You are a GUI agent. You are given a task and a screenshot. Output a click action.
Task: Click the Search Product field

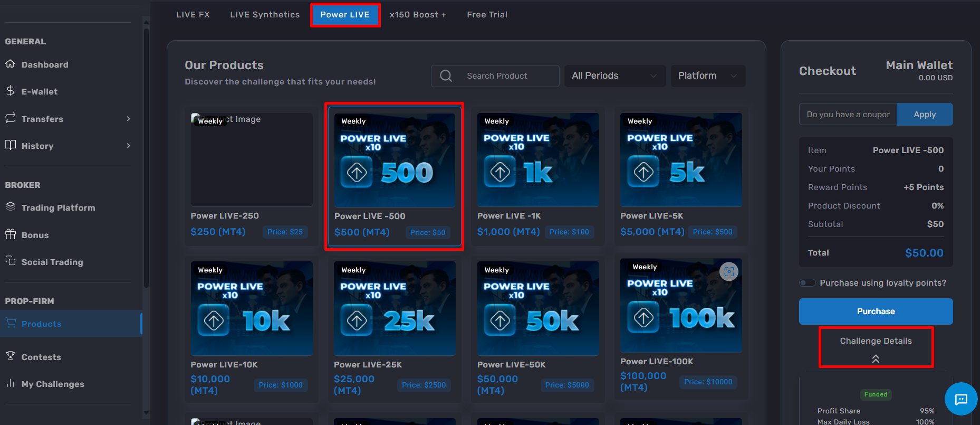[x=495, y=75]
